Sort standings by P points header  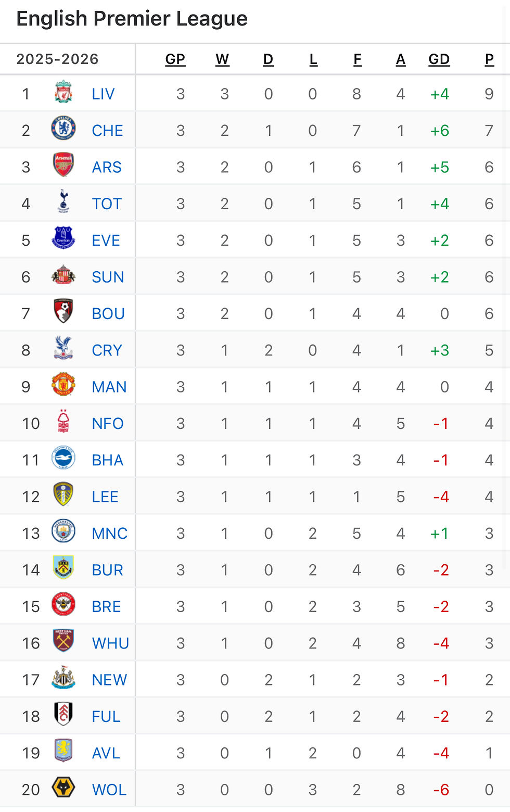click(x=489, y=59)
